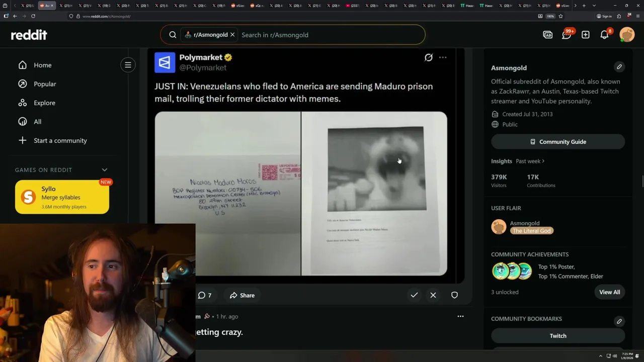Viewport: 644px width, 362px height.
Task: Open Insights Past week link
Action: [x=530, y=161]
